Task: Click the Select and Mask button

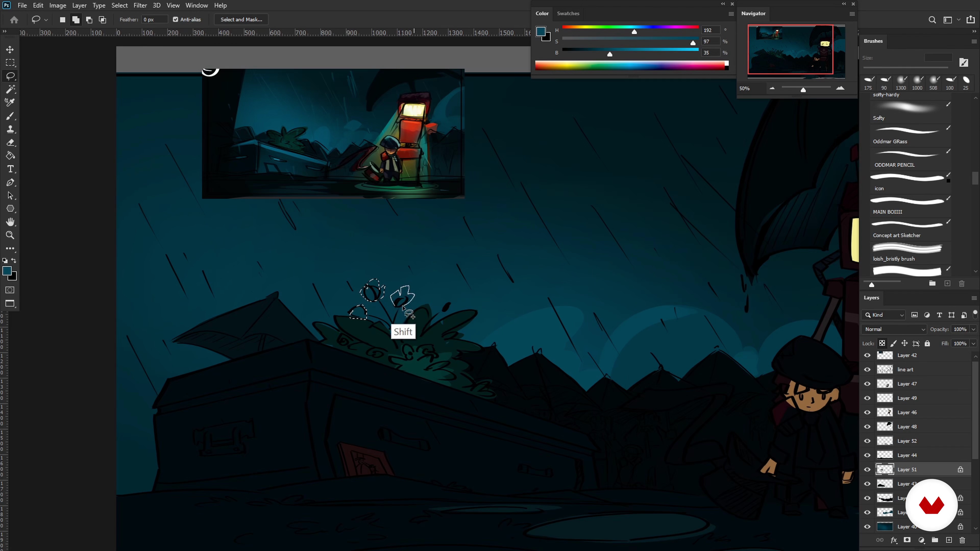Action: pyautogui.click(x=241, y=19)
